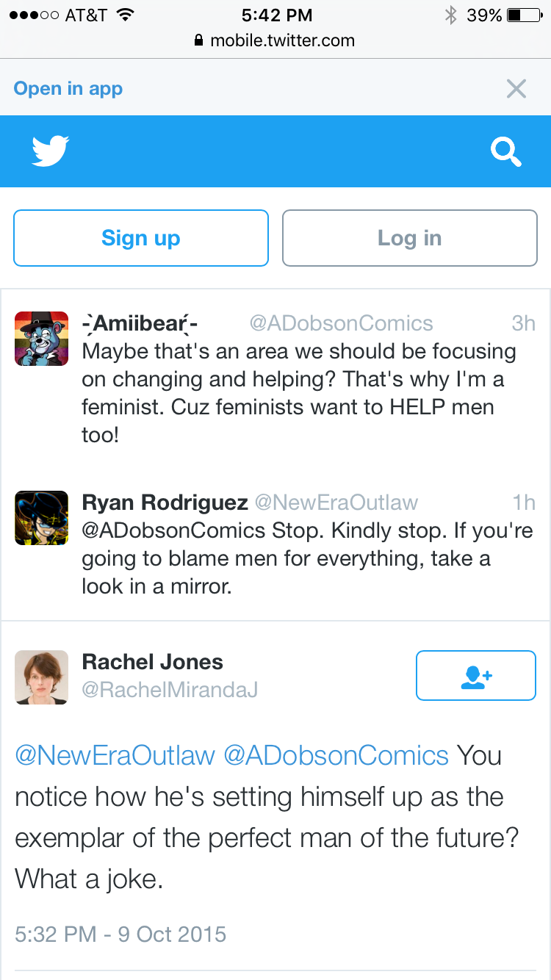Viewport: 551px width, 980px height.
Task: Tap the 5:32 PM - 9 Oct 2015 timestamp
Action: (x=120, y=934)
